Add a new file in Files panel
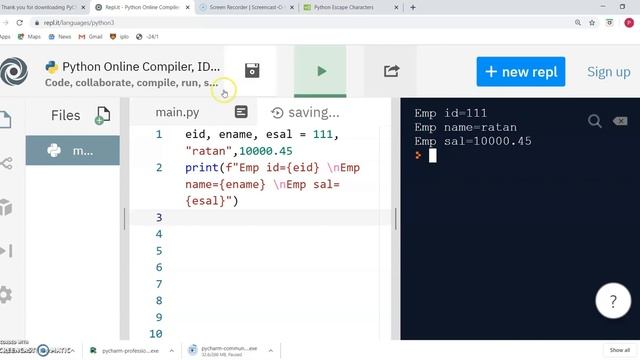This screenshot has height=360, width=640. point(102,115)
